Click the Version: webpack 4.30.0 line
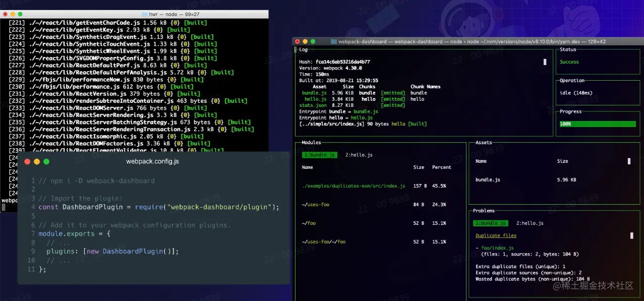This screenshot has height=301, width=644. pyautogui.click(x=330, y=68)
